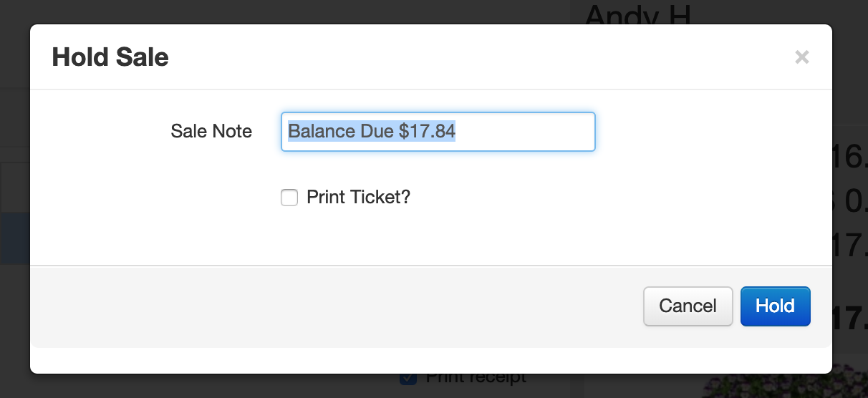Viewport: 868px width, 398px height.
Task: Cancel the hold sale dialog
Action: coord(688,306)
